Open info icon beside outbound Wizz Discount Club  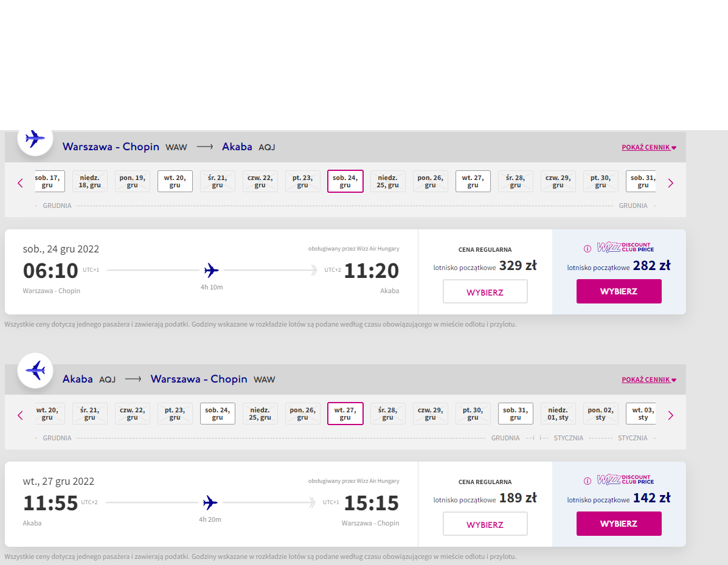point(588,248)
